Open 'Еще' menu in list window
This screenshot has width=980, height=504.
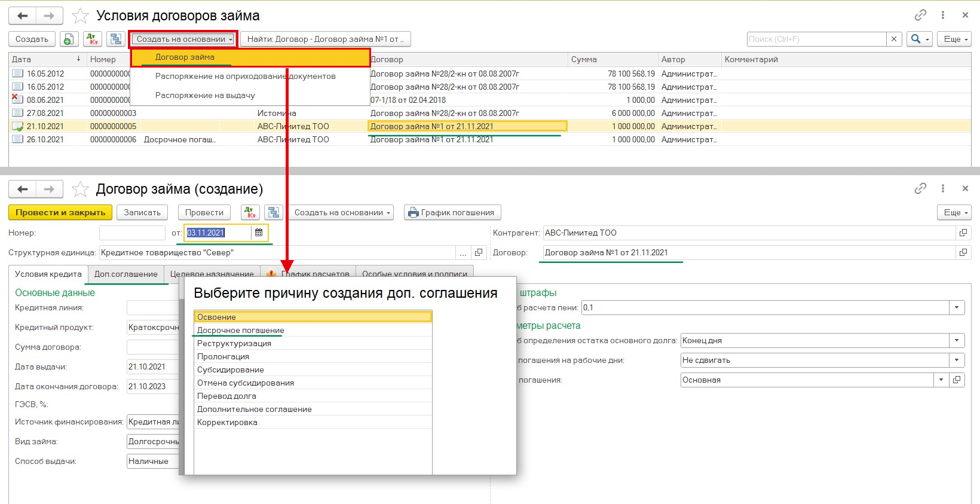coord(954,39)
